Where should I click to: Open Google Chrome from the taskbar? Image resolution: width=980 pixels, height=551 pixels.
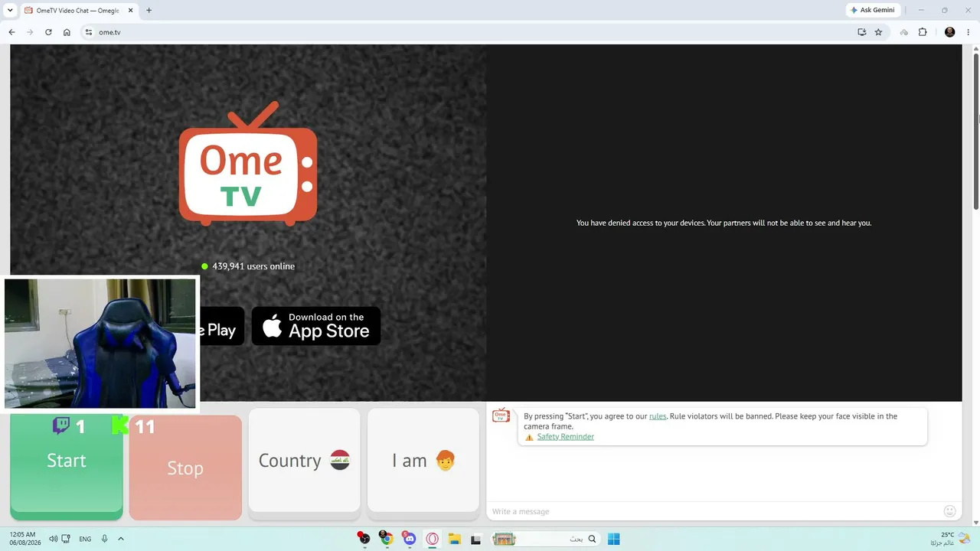pyautogui.click(x=387, y=539)
